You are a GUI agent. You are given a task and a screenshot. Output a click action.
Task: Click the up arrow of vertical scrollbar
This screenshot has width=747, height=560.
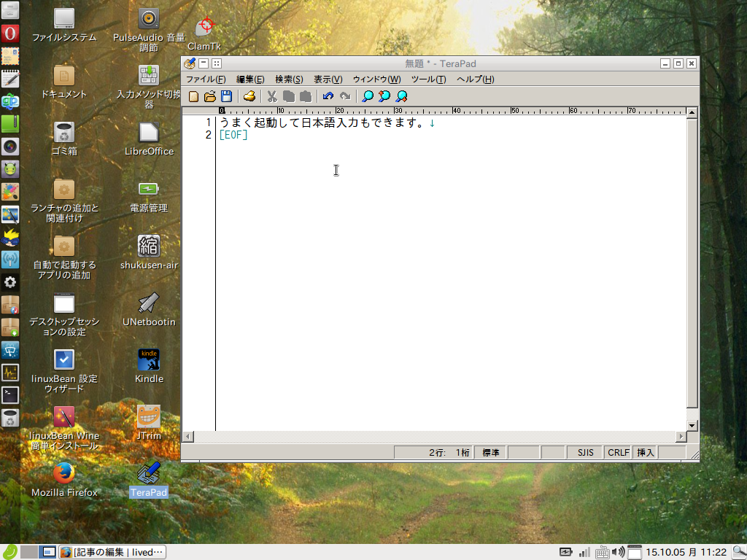692,113
